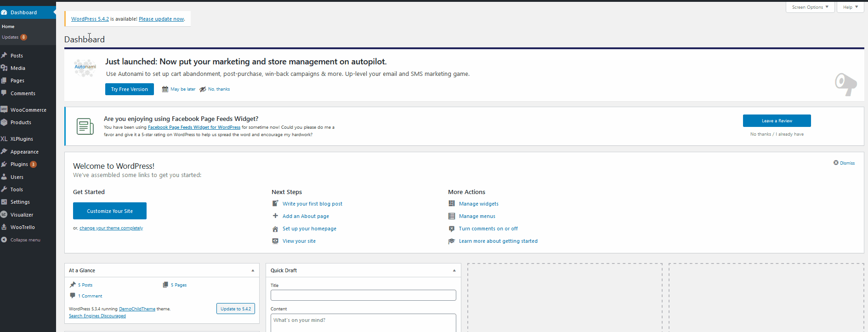Click the WooCommerce icon in sidebar
868x332 pixels.
point(4,110)
